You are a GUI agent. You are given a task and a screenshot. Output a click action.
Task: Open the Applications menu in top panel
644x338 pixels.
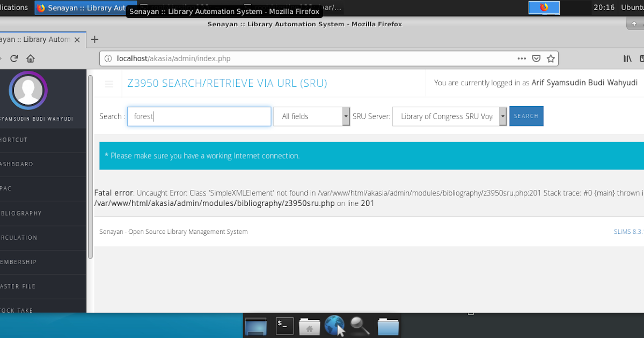pyautogui.click(x=14, y=8)
